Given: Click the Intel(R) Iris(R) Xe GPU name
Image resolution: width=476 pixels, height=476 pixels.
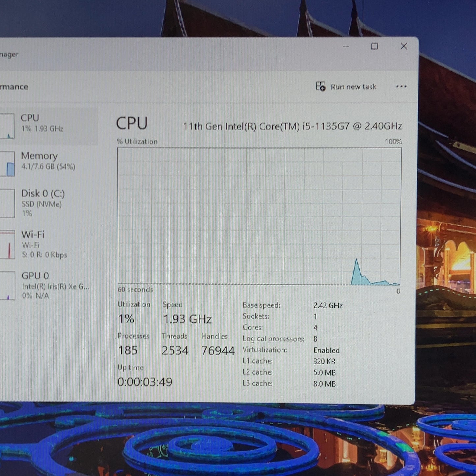Looking at the screenshot, I should [x=55, y=287].
